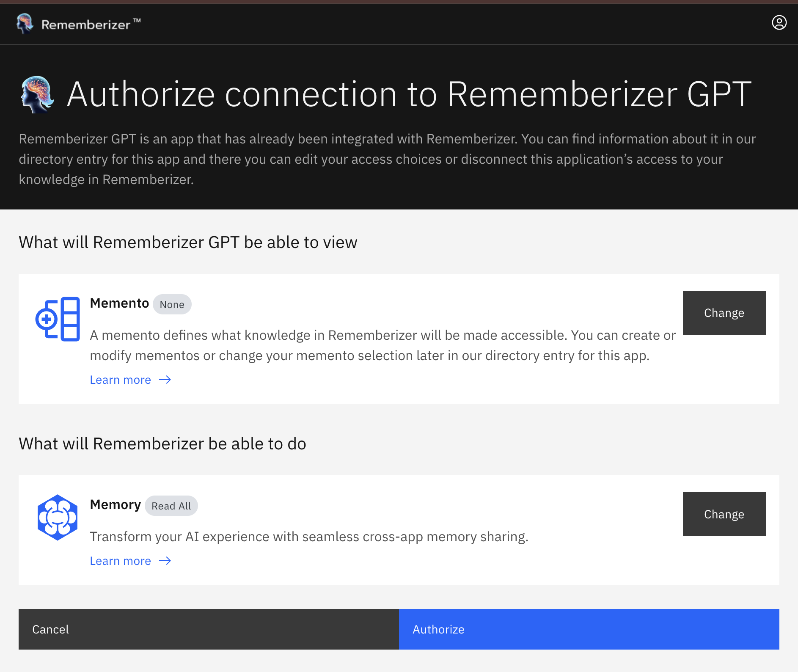Select the heading What will Rememberizer do
Viewport: 798px width, 672px height.
click(162, 444)
